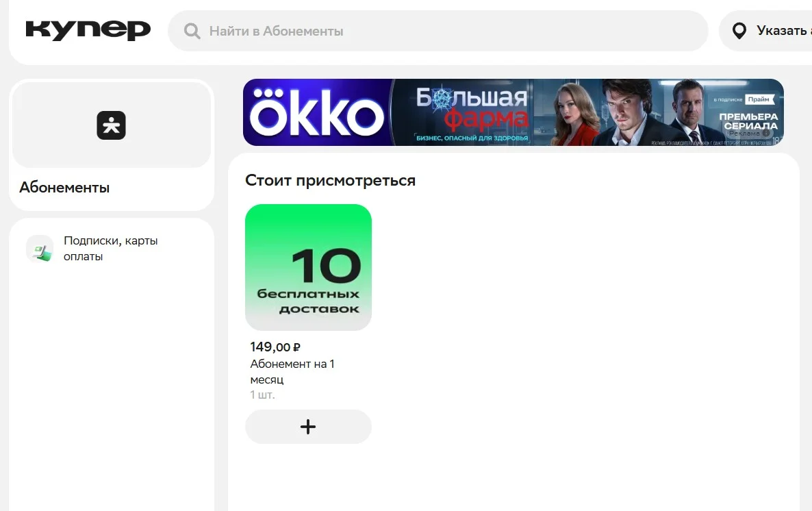Select the 'Подписки, карты оплаты' category icon
The width and height of the screenshot is (812, 511).
click(40, 248)
